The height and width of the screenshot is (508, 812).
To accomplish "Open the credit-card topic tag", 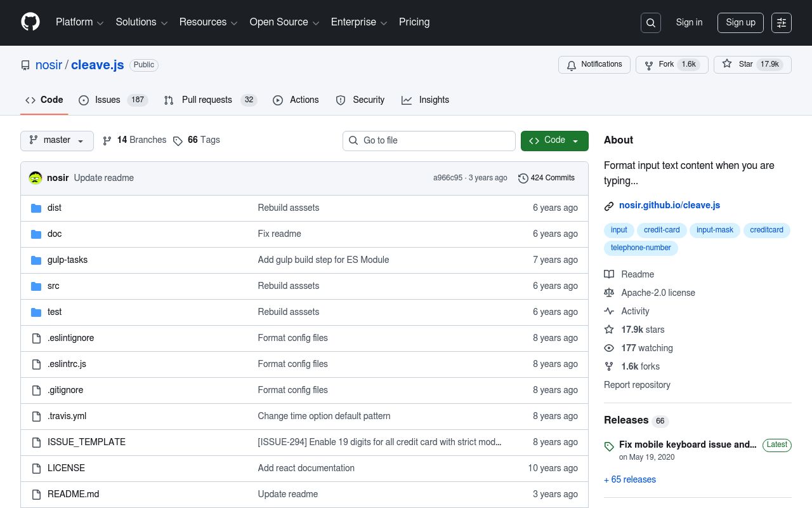I will click(x=662, y=230).
